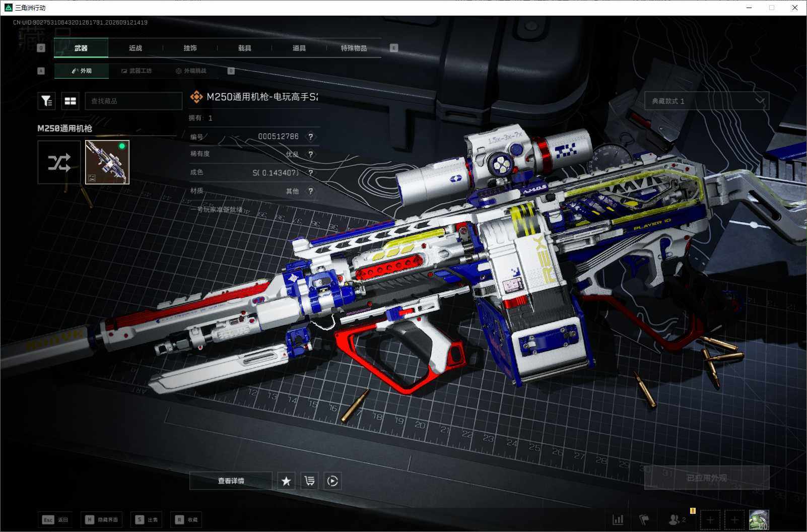807x532 pixels.
Task: Close the 三角洲行动 window
Action: pos(795,8)
